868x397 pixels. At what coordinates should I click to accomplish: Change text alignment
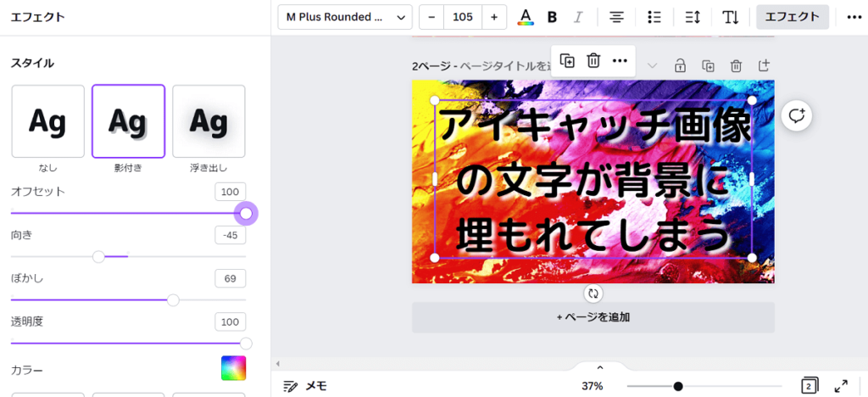point(616,17)
